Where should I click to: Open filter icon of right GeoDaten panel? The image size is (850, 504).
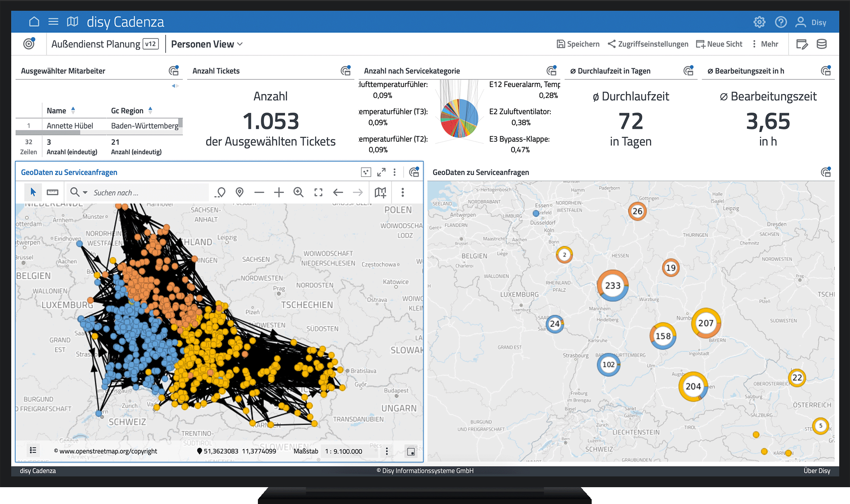pyautogui.click(x=826, y=172)
